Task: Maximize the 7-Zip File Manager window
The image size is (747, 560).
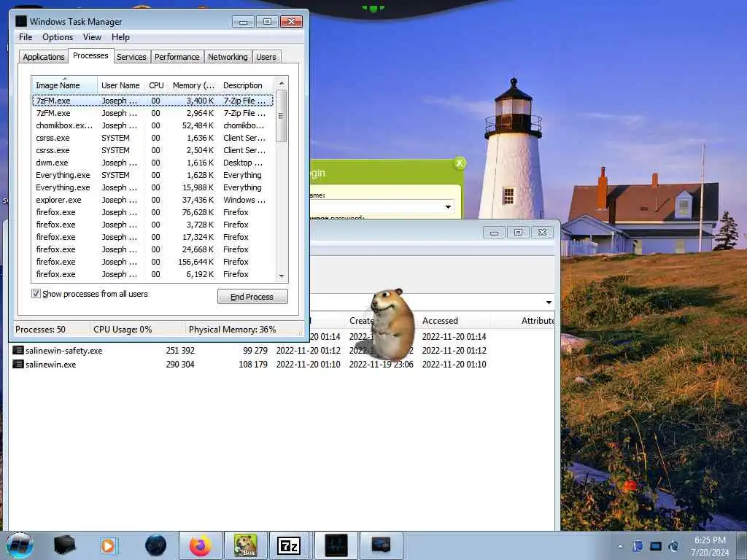Action: pyautogui.click(x=518, y=233)
